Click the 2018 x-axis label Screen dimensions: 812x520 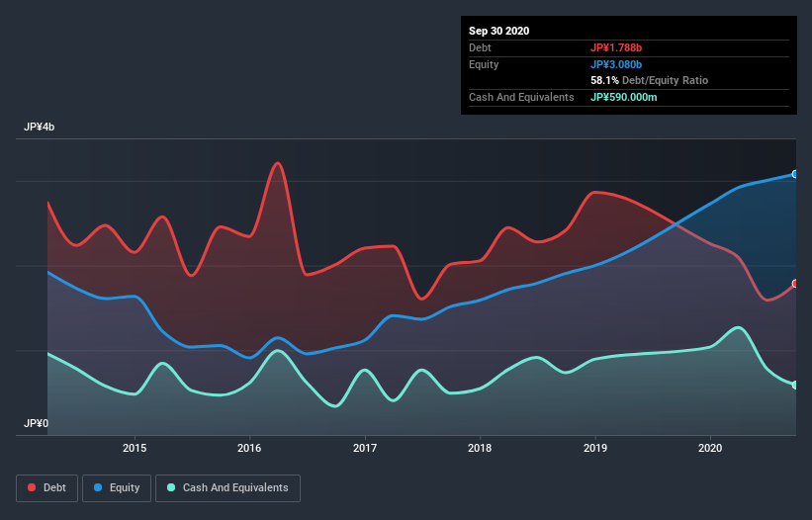(x=480, y=448)
